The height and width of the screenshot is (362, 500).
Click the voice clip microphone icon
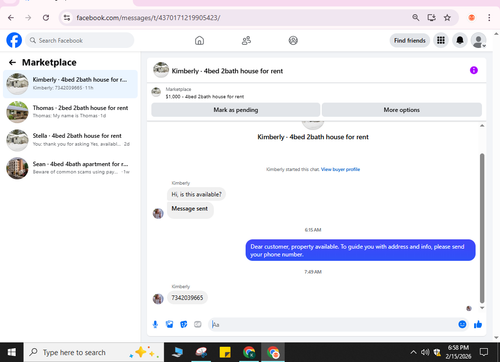click(155, 324)
